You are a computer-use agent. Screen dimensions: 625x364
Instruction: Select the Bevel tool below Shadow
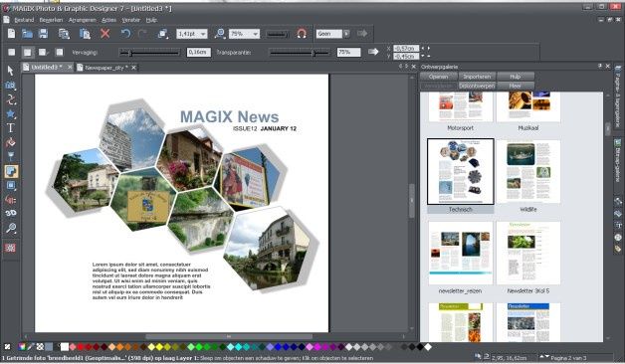coord(10,186)
